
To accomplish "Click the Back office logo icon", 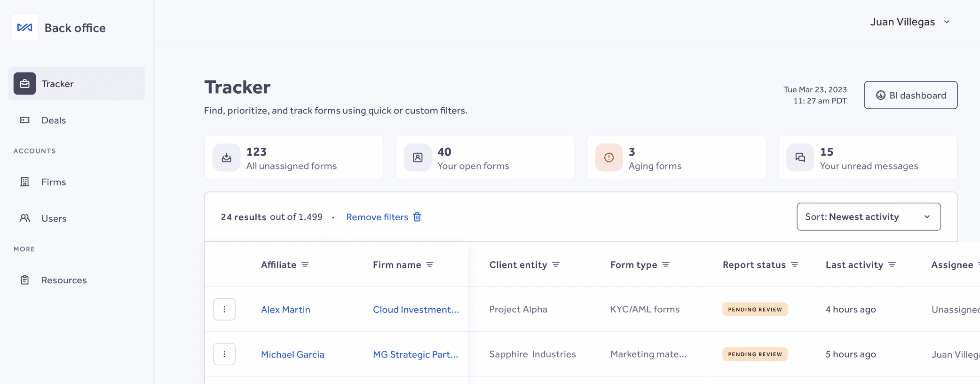I will (x=25, y=28).
